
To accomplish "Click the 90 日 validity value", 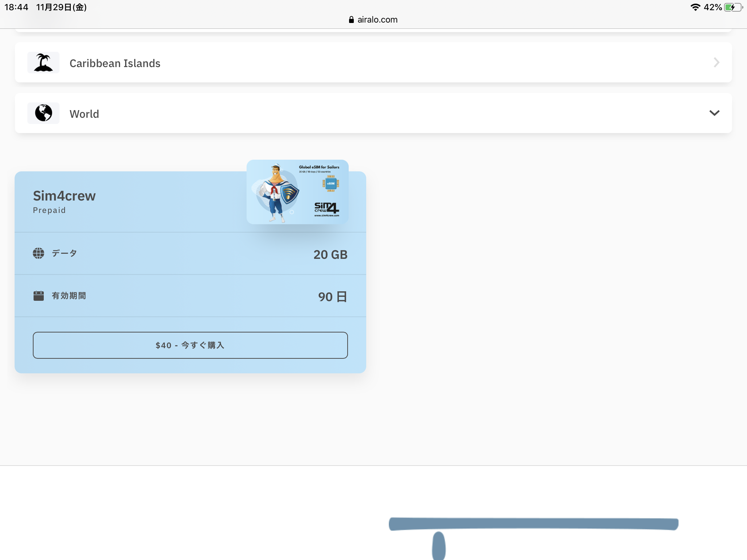I will coord(332,297).
